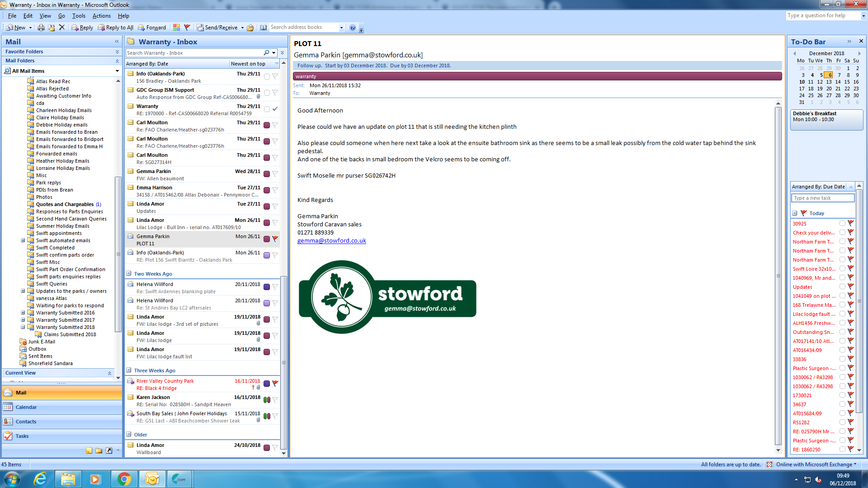Expand Warranty Submitted 2016 folder
Screen dimensions: 868x488
(x=23, y=313)
